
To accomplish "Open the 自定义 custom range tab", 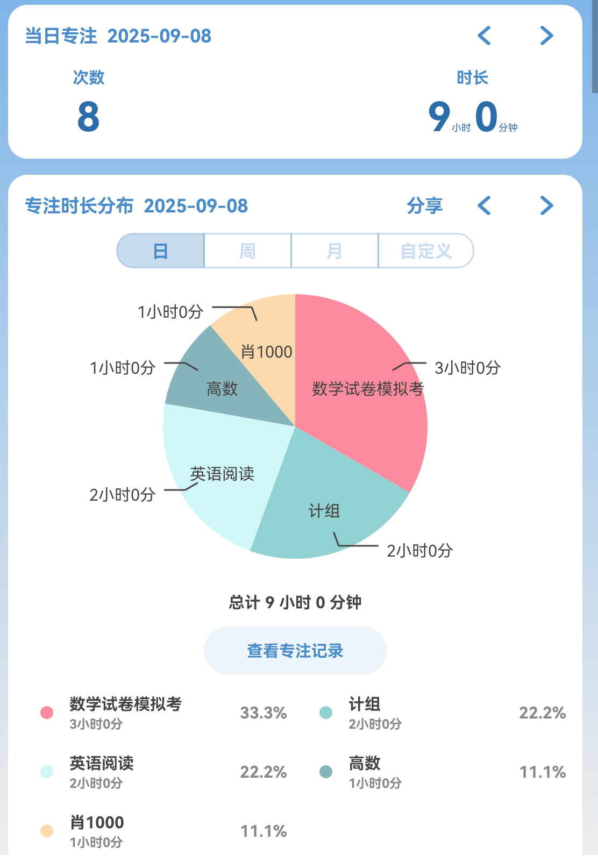I will [426, 251].
